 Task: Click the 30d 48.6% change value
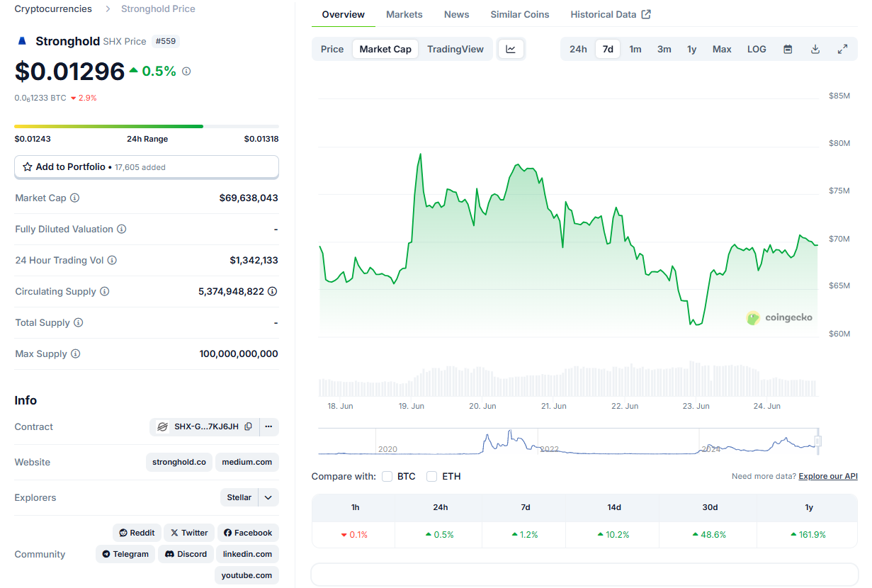710,535
